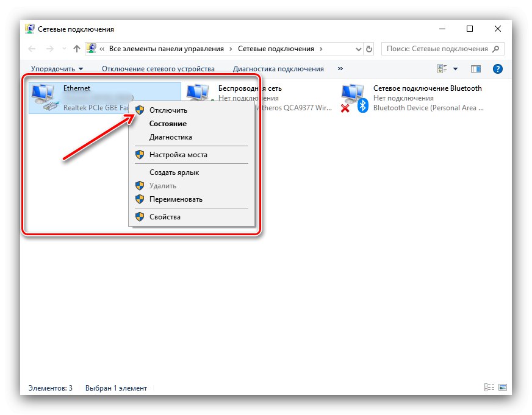Open the view options dropdown arrow
This screenshot has width=532, height=415.
pos(455,69)
